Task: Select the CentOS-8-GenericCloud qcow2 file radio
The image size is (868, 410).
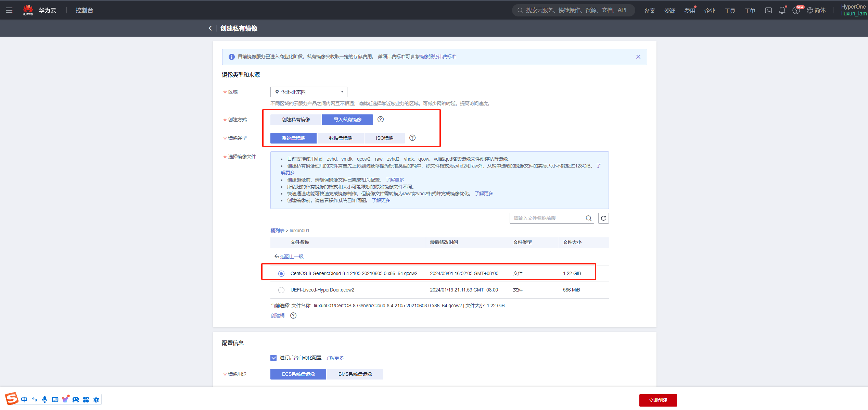Action: pyautogui.click(x=281, y=273)
